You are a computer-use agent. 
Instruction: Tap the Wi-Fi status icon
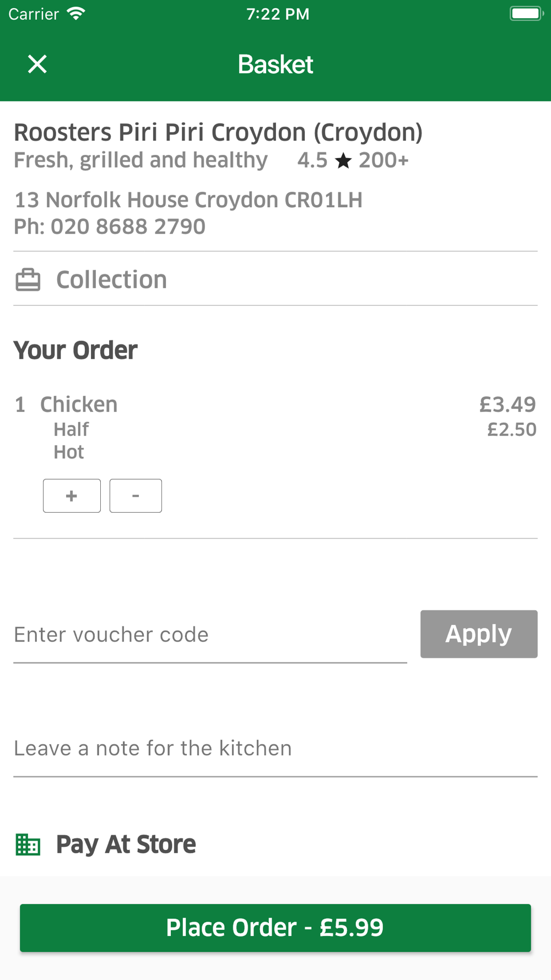pos(76,14)
